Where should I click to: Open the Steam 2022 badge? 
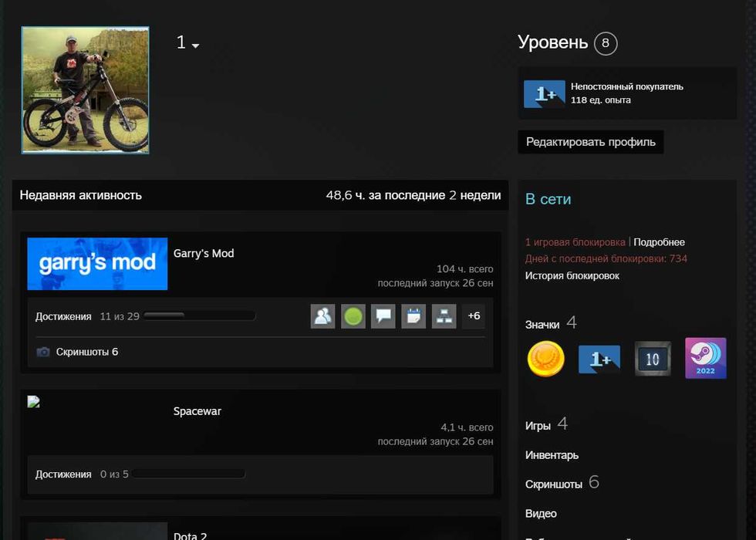(x=705, y=358)
